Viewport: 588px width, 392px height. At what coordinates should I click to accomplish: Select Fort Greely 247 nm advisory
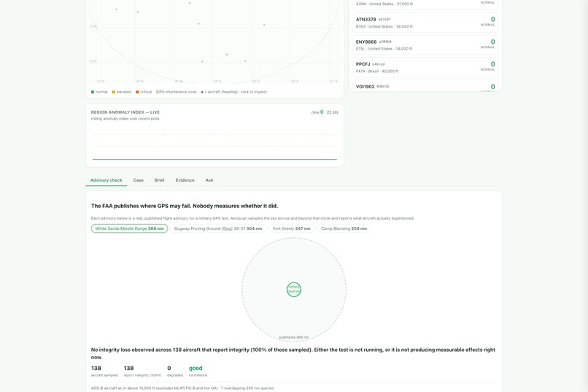pyautogui.click(x=291, y=228)
